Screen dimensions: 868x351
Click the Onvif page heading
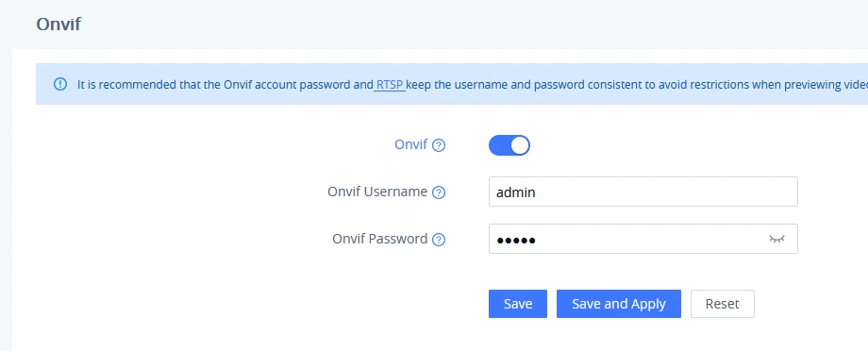pos(58,25)
